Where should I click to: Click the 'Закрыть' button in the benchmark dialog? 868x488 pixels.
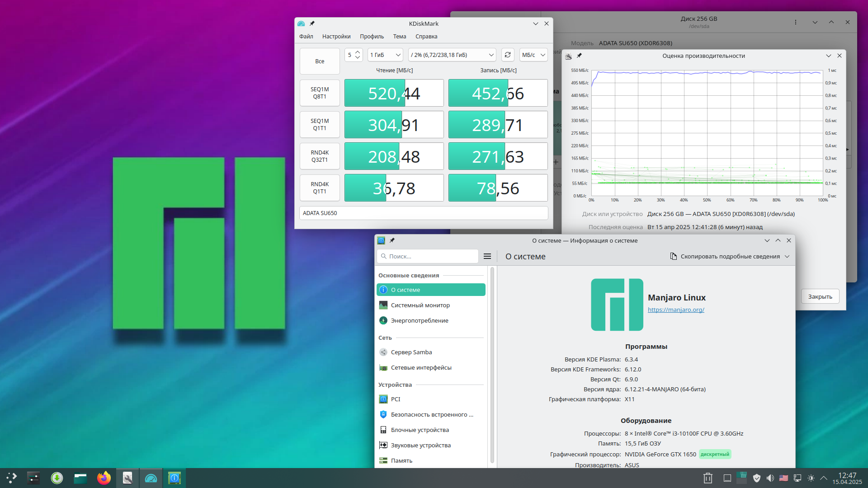pyautogui.click(x=820, y=296)
